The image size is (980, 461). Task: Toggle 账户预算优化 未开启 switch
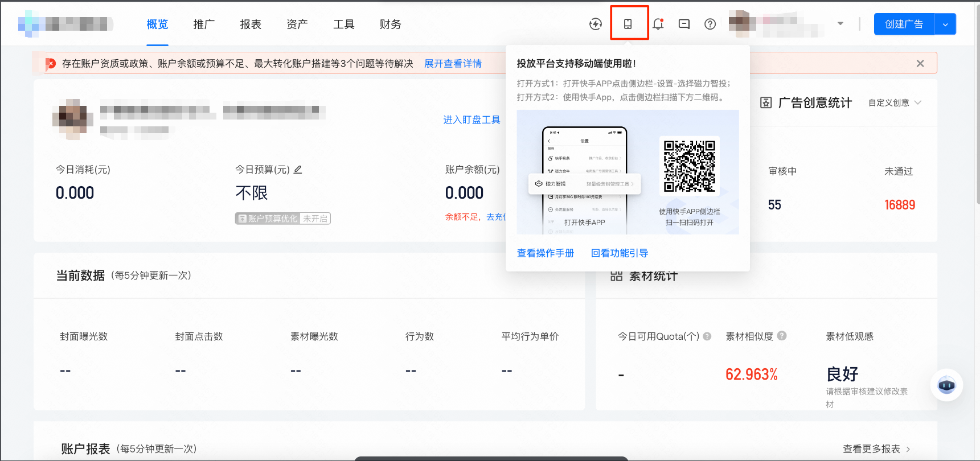tap(283, 219)
